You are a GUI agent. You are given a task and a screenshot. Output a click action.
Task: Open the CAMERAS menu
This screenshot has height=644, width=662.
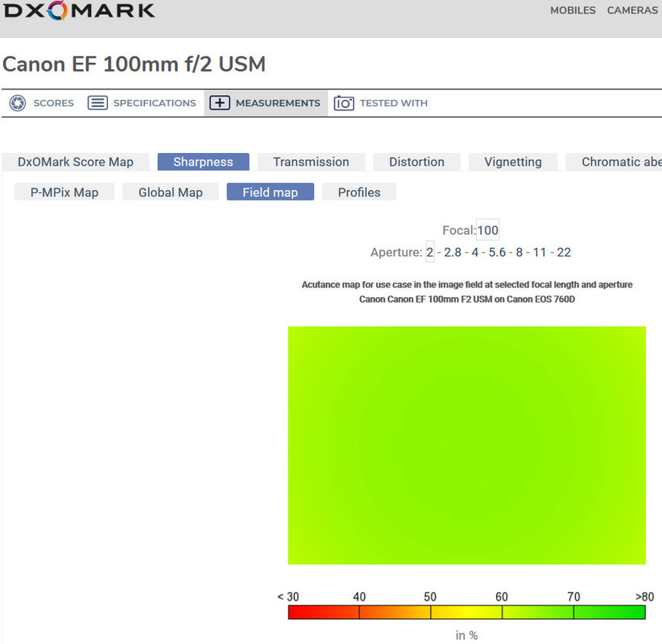point(632,10)
